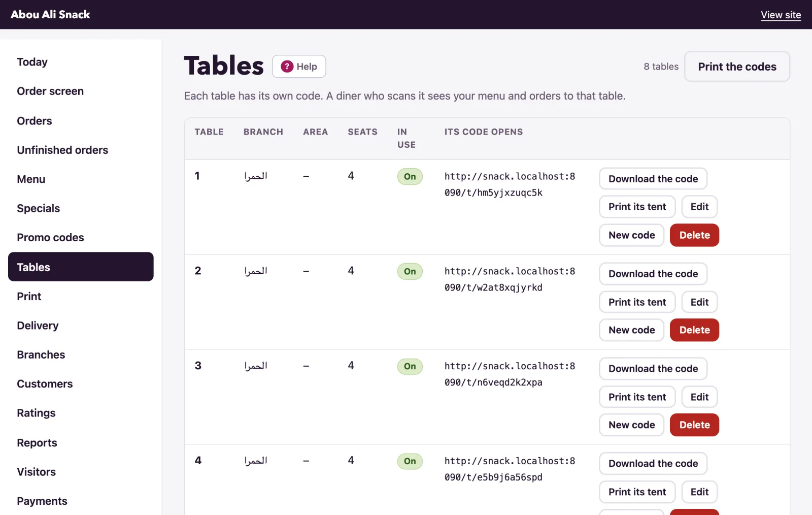Open the Ratings page
Screen dimensions: 812x515
click(x=81, y=413)
